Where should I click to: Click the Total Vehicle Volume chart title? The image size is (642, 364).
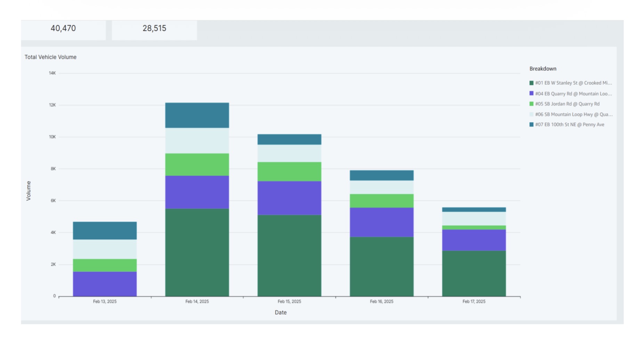click(x=50, y=57)
